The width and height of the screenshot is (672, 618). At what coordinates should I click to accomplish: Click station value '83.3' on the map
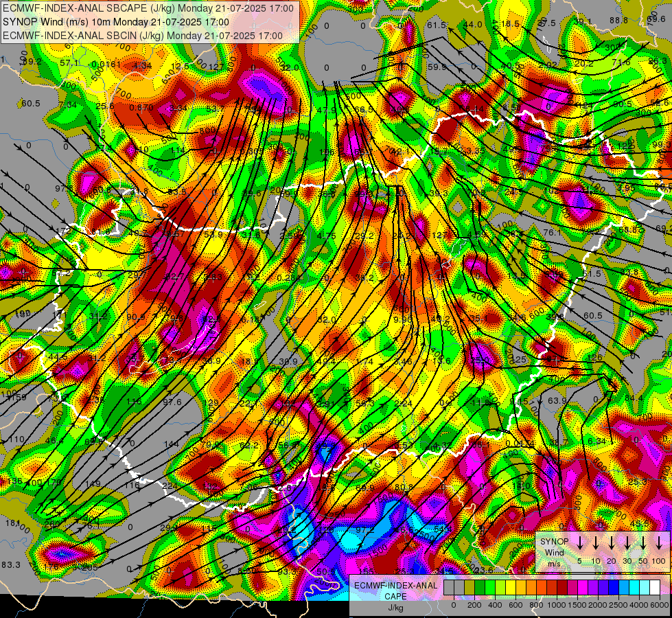pos(11,565)
